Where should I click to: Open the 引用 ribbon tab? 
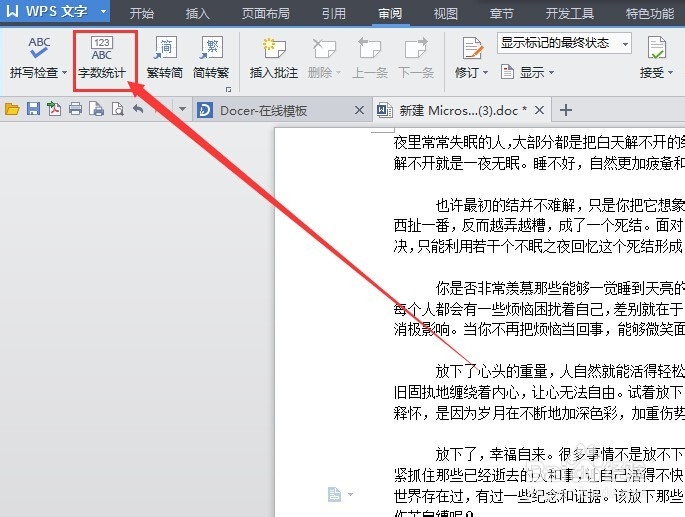[334, 14]
